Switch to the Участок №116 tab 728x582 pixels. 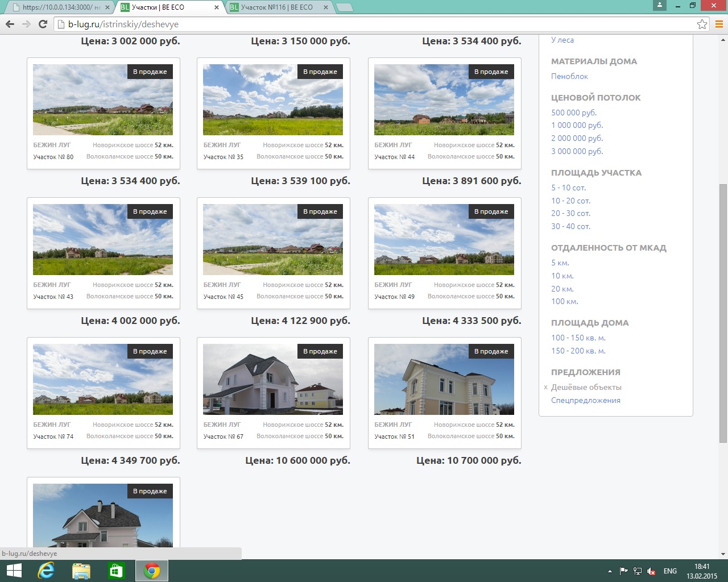276,7
